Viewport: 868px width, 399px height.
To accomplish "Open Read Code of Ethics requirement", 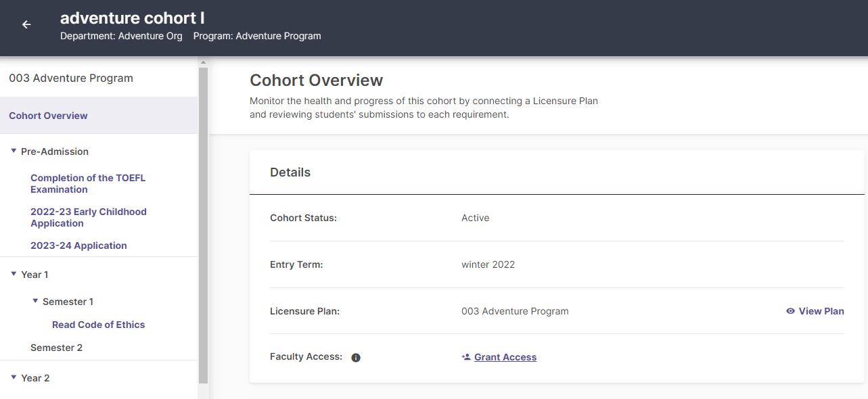I will pyautogui.click(x=99, y=325).
